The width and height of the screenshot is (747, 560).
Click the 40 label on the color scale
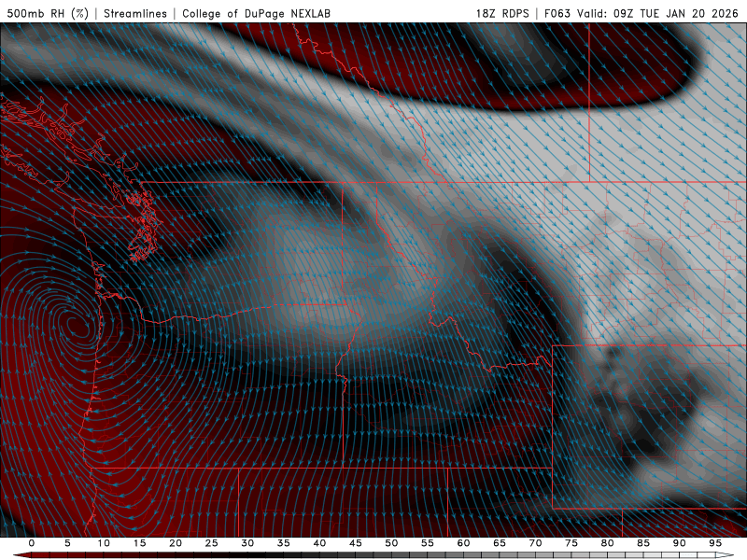(319, 543)
